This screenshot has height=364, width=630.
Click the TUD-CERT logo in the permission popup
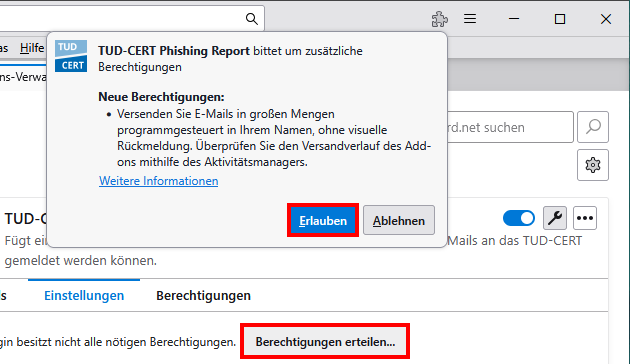[x=71, y=56]
